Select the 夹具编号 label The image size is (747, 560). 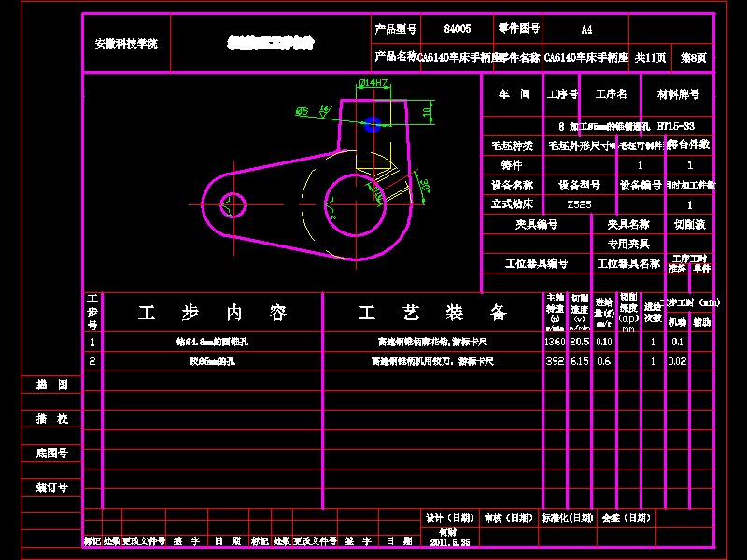[x=536, y=224]
